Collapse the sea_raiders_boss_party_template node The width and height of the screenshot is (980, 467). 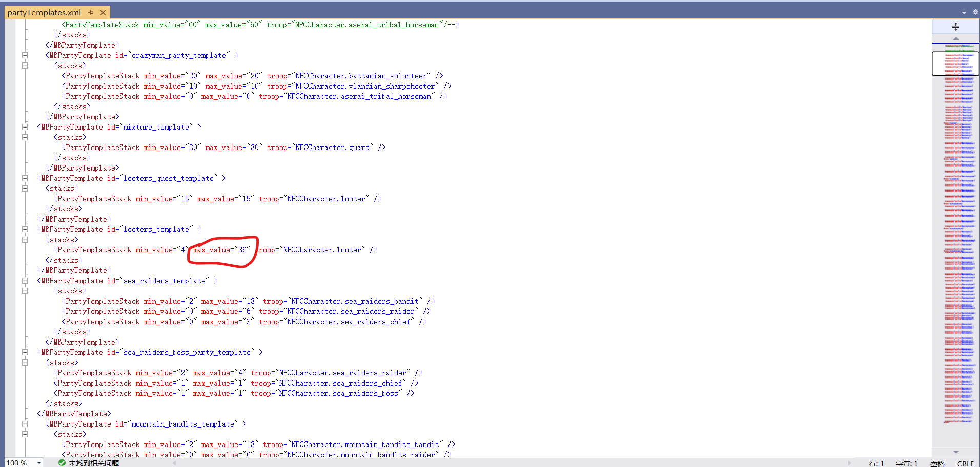point(25,352)
